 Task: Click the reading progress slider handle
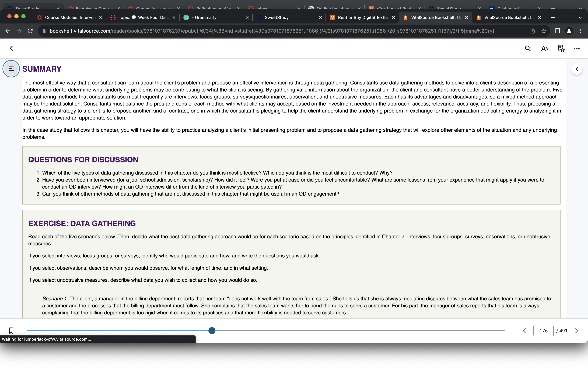(212, 330)
